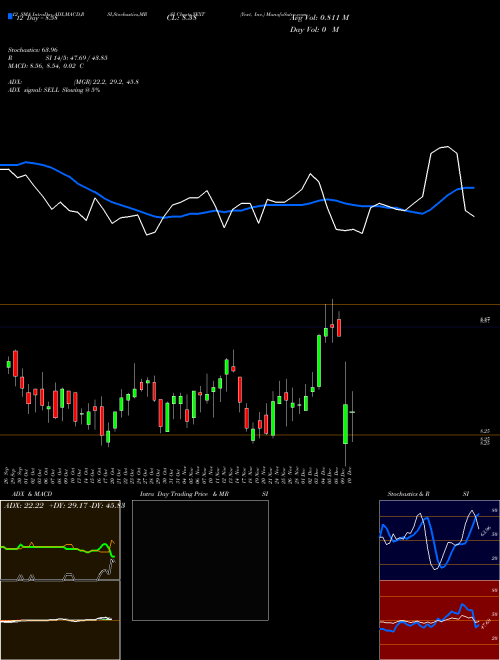Click the 'Stochastics: 63.96' readout
The height and width of the screenshot is (660, 500).
32,50
